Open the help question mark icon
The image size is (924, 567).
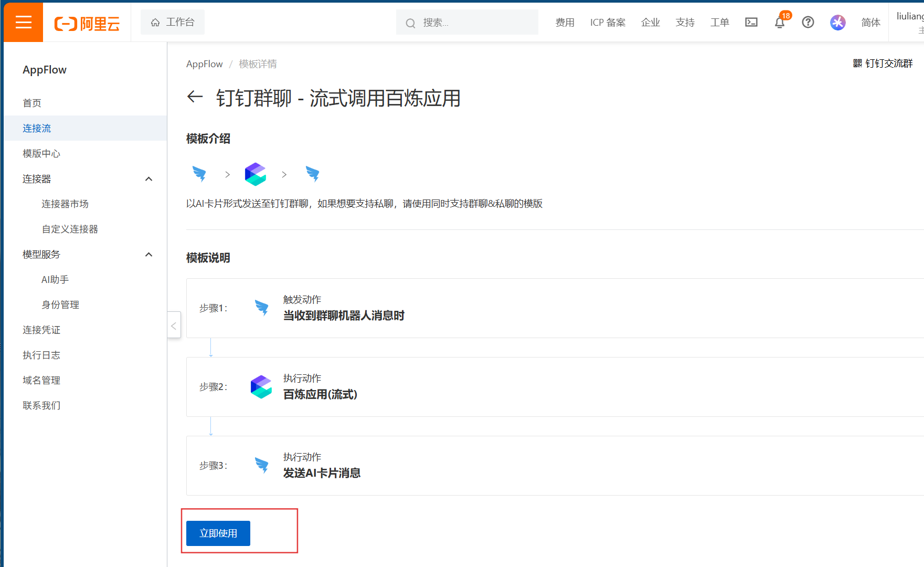coord(808,22)
